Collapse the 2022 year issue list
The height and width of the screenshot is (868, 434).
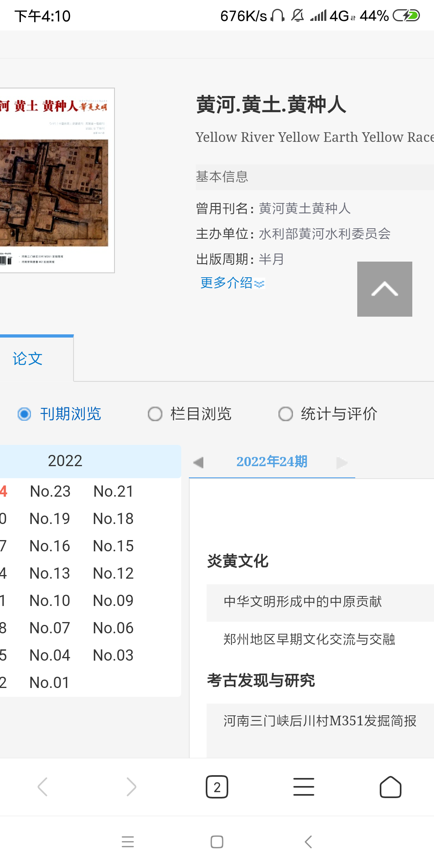pos(65,461)
